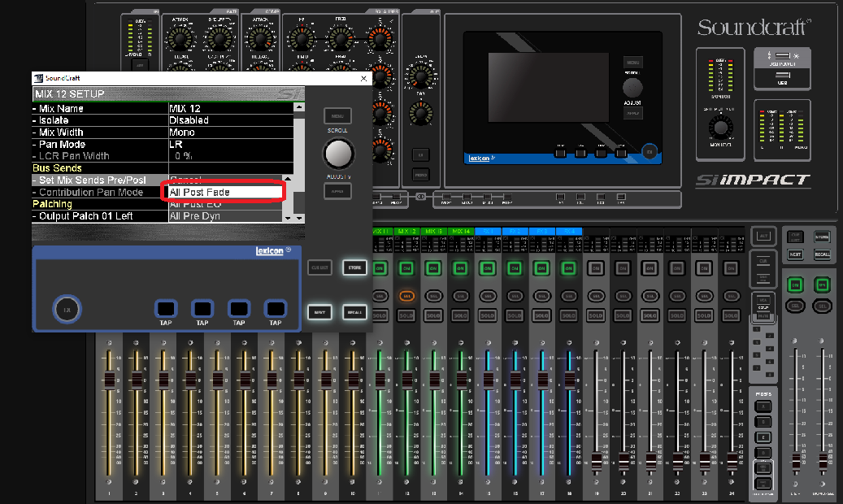Select FX 4 with its SEL button
The height and width of the screenshot is (504, 843).
click(568, 296)
